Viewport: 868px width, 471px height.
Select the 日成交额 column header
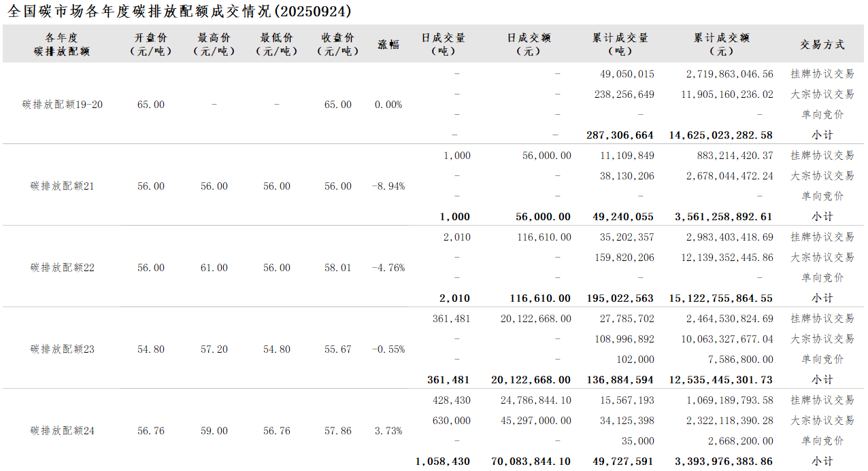pos(529,44)
